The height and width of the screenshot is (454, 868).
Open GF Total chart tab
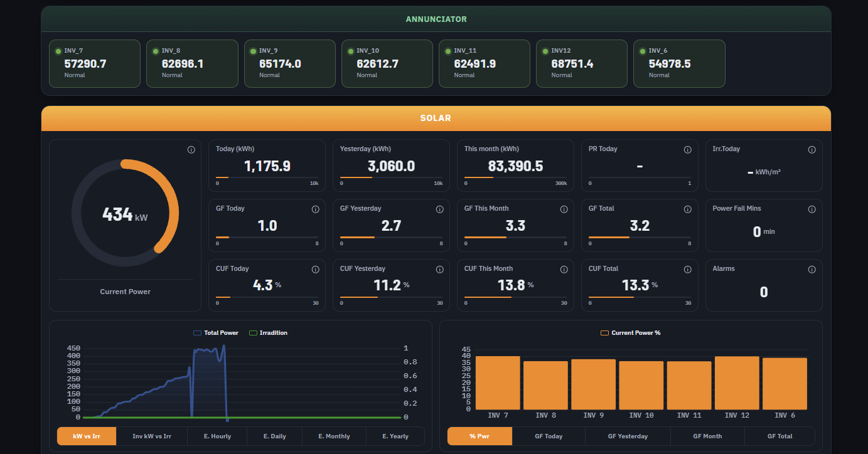(780, 436)
